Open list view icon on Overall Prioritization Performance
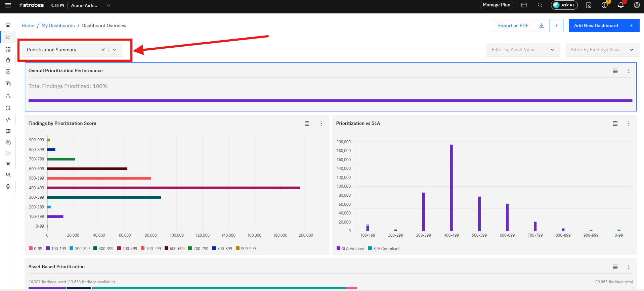This screenshot has width=644, height=291. (615, 71)
